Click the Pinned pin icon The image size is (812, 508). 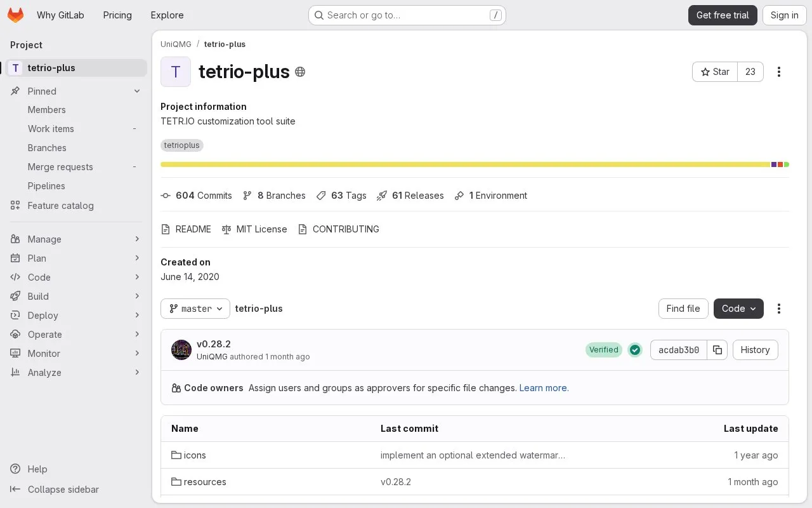coord(15,91)
